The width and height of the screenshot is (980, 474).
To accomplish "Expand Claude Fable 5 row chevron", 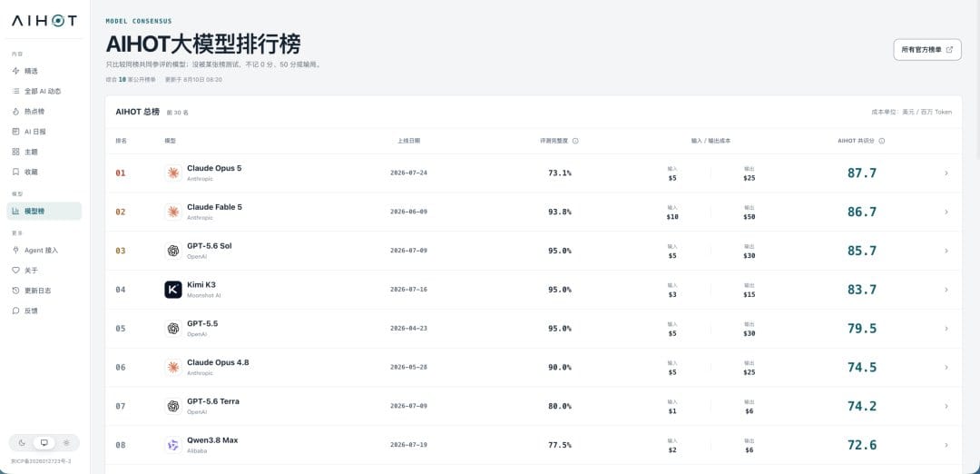I will tap(946, 212).
